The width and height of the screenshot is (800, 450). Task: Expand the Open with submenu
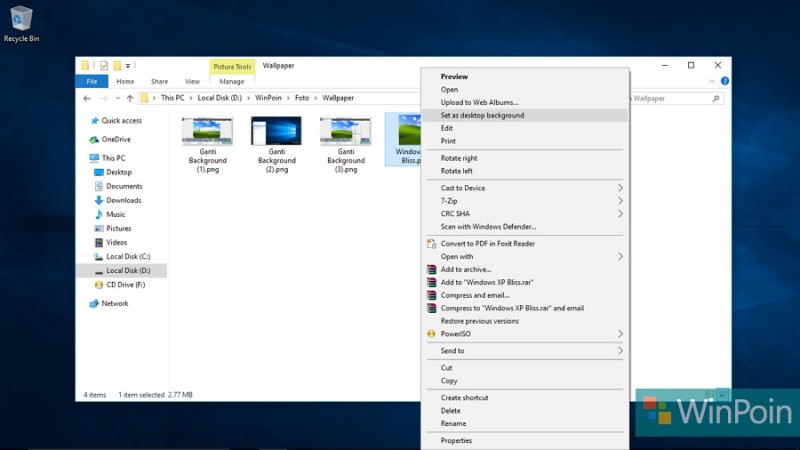[x=525, y=257]
